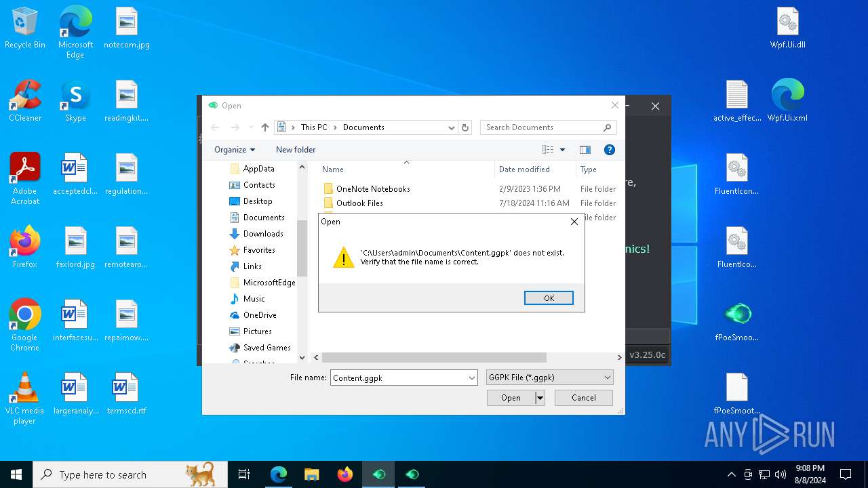Click the Refresh button beside the address bar
868x488 pixels.
[465, 127]
